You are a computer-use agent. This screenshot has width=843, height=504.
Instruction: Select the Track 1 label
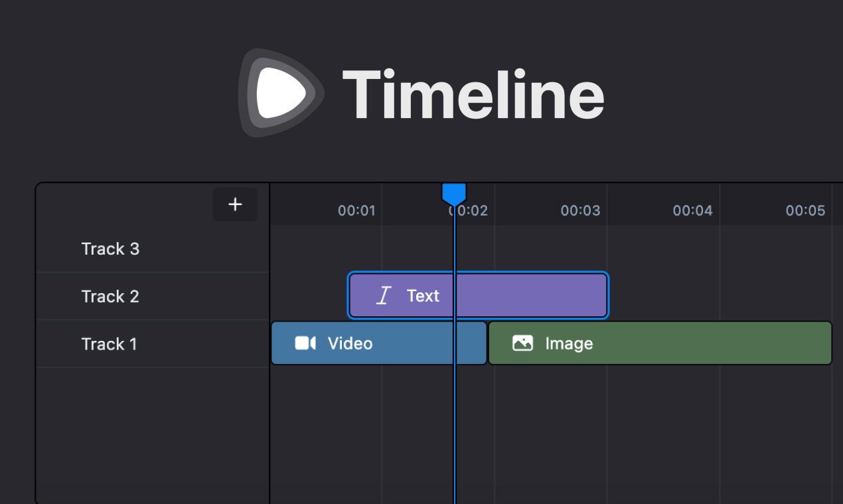[109, 344]
